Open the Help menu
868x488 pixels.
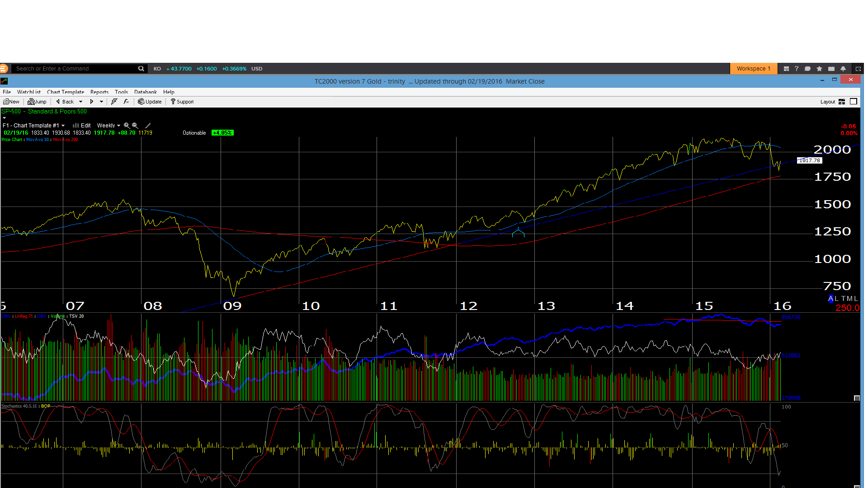(x=169, y=92)
